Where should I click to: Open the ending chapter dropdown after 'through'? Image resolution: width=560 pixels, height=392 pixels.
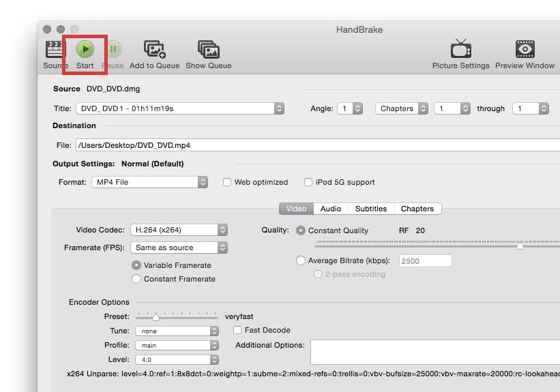(531, 108)
